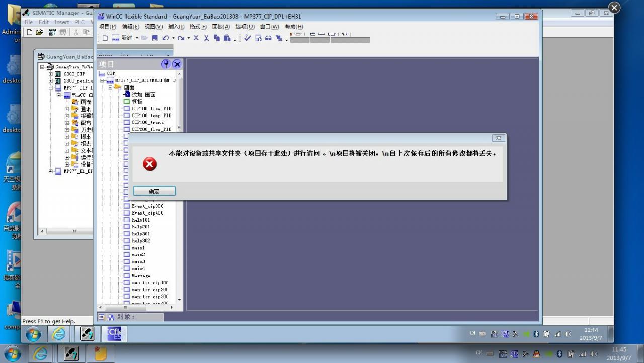Open the 编辑(E) menu in WinCC flexible
The image size is (644, 363).
click(131, 27)
